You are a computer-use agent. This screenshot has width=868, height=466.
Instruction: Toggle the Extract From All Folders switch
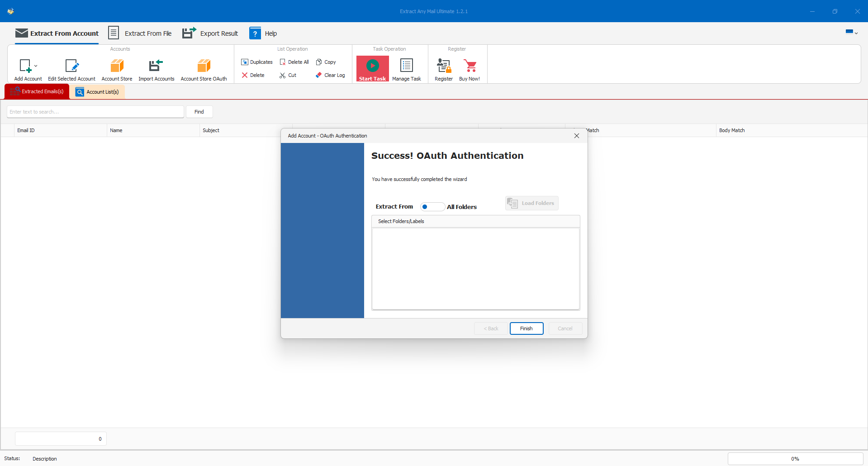[432, 207]
